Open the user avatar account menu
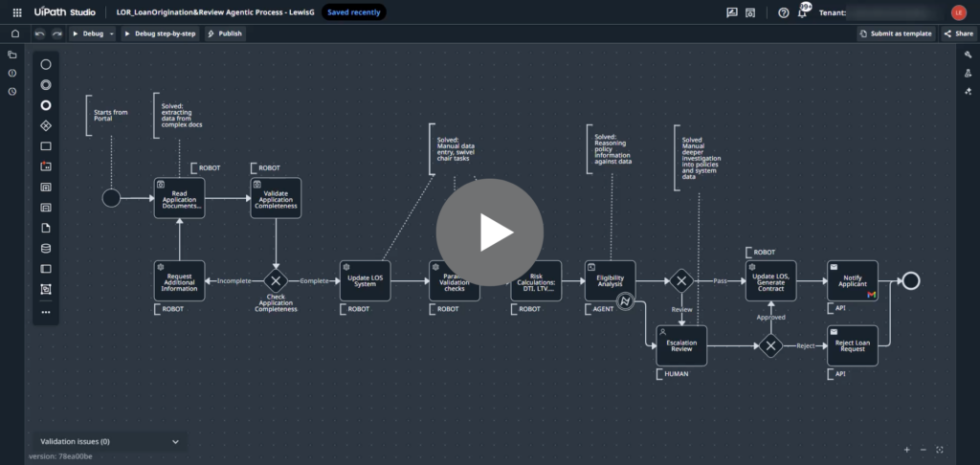The image size is (980, 465). click(959, 12)
